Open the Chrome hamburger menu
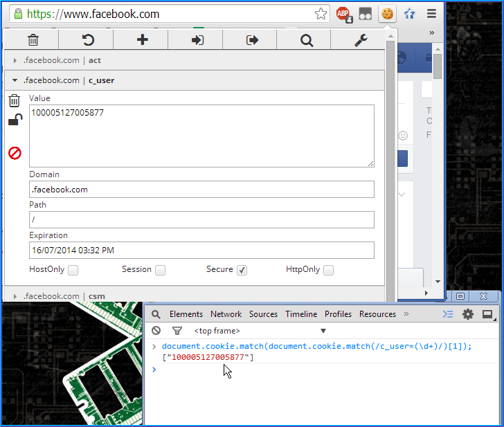 pos(431,14)
